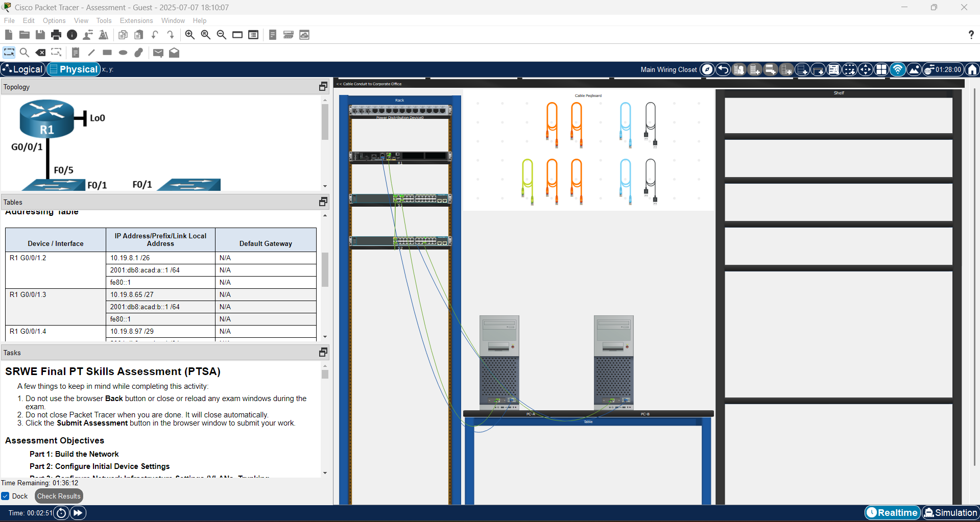Click the Check Results button
Screen dimensions: 980x522
(x=59, y=496)
